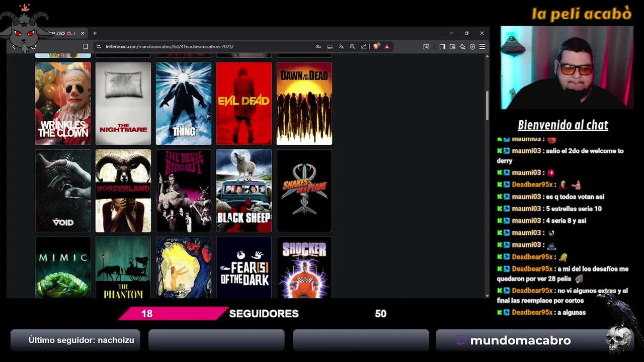Open The Thing film poster
The image size is (644, 362).
[184, 104]
